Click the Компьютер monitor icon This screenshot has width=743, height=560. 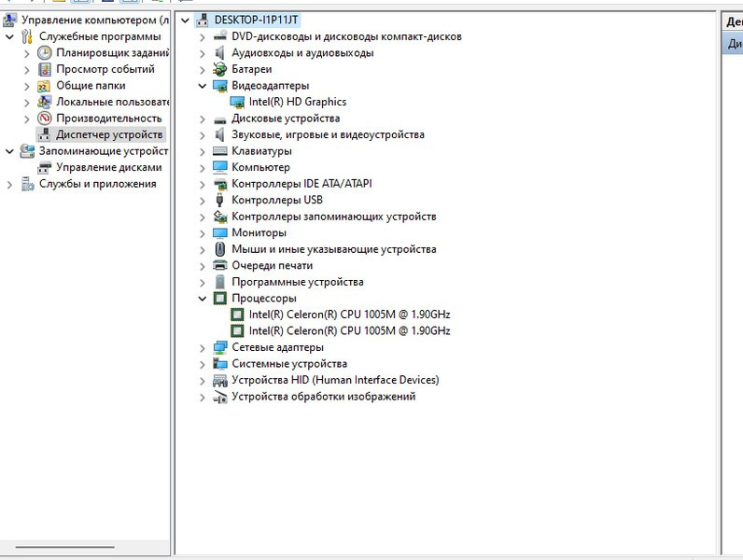(x=220, y=167)
